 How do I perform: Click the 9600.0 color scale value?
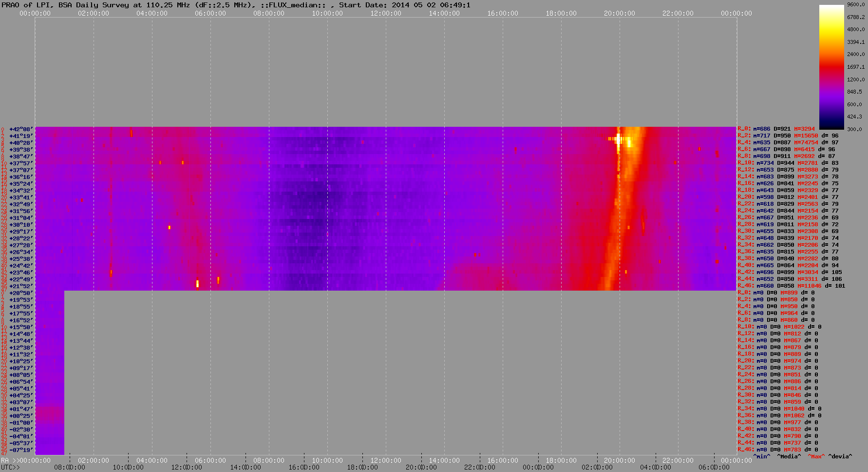856,4
